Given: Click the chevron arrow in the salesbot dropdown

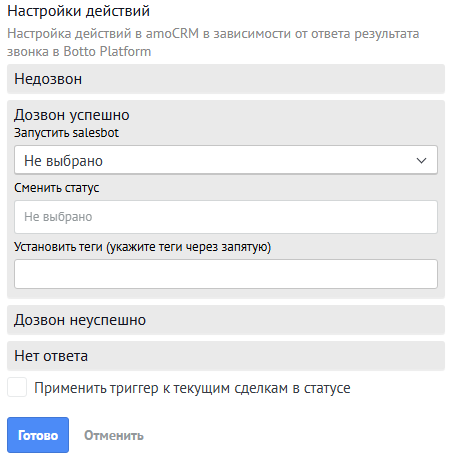Looking at the screenshot, I should 421,161.
